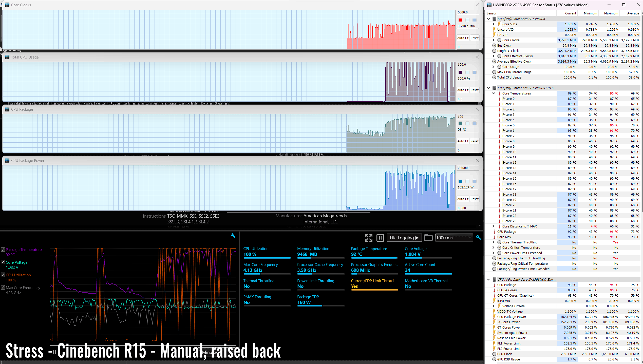Collapse the CPU [#0] Intel Core i9-13980HX sensor group
The image size is (643, 364).
tap(488, 19)
